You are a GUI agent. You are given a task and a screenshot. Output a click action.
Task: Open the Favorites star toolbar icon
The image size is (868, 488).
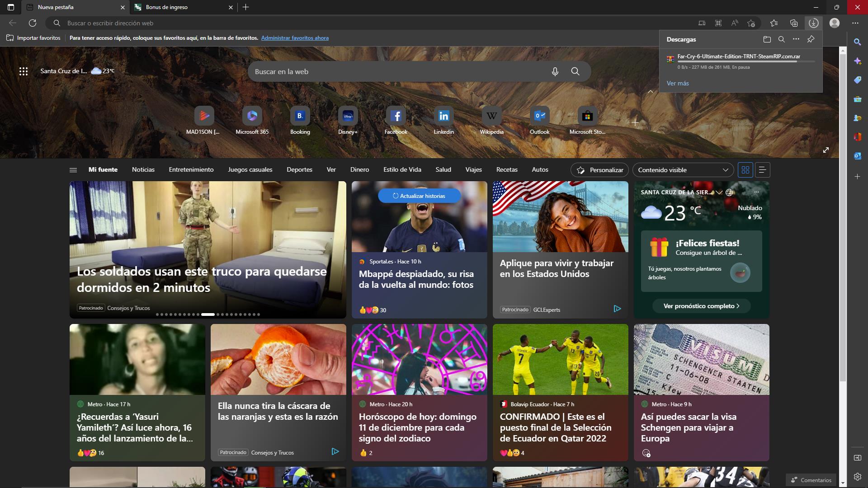tap(774, 23)
